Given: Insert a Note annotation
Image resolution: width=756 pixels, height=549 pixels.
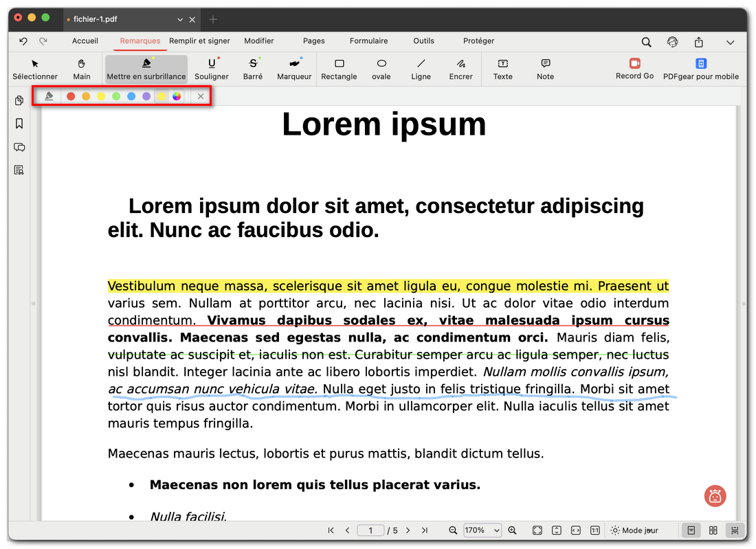Looking at the screenshot, I should click(x=545, y=69).
